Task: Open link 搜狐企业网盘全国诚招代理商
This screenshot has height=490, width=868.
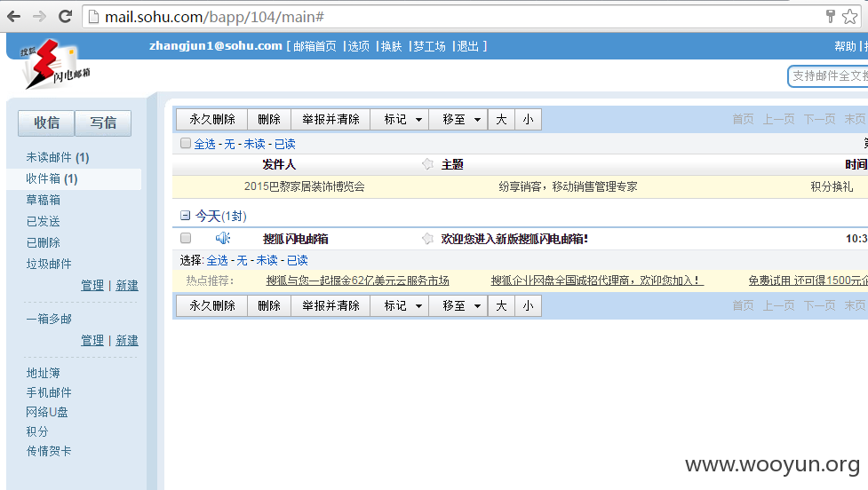Action: tap(597, 281)
